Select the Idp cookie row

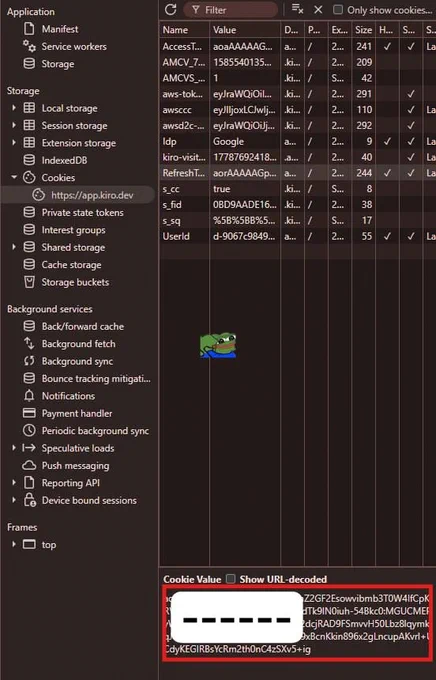click(x=298, y=141)
